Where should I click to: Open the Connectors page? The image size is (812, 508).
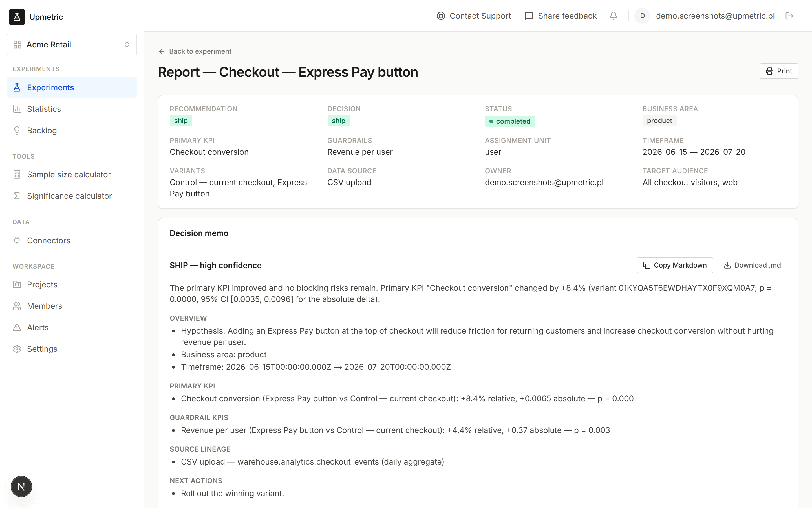pyautogui.click(x=72, y=240)
